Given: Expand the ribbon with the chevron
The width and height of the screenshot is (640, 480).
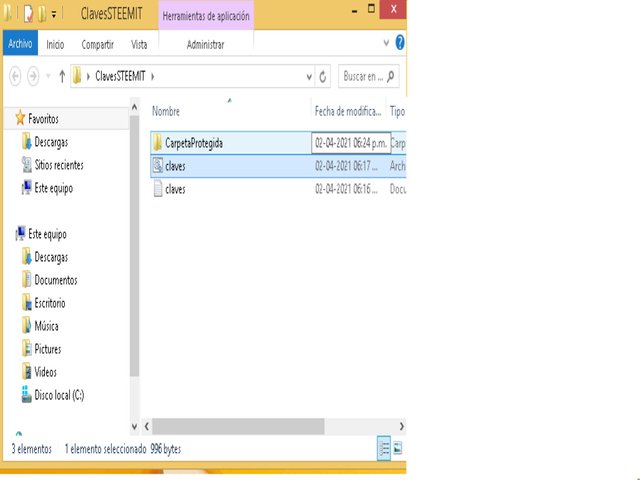Looking at the screenshot, I should click(386, 42).
